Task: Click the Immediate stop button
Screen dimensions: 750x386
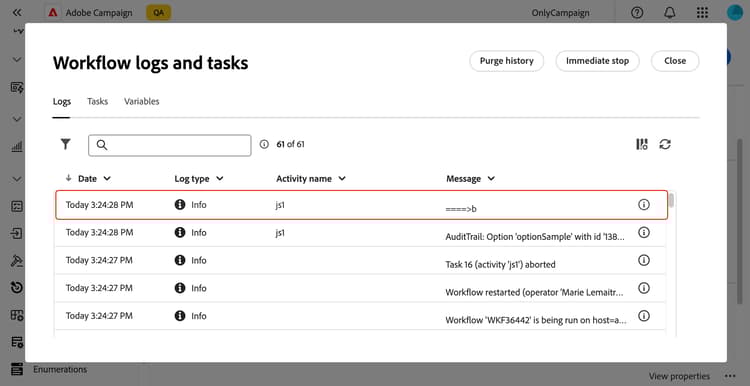Action: 597,61
